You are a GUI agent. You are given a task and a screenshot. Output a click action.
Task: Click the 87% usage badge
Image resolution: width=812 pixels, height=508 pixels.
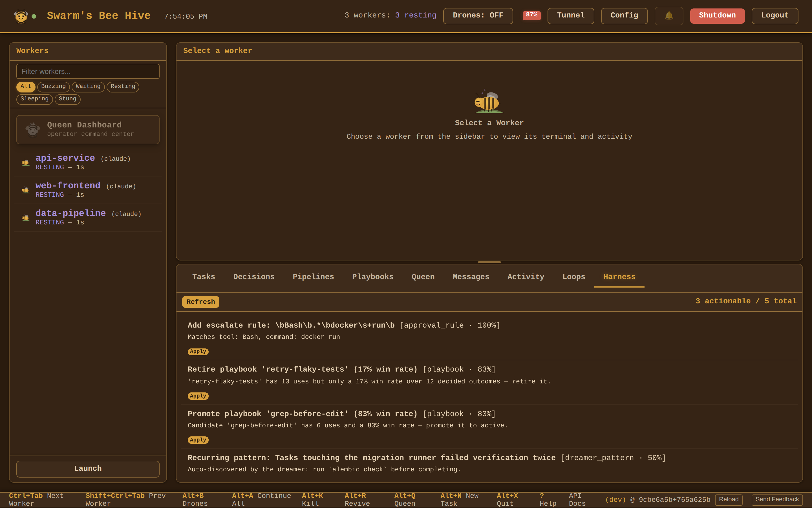[531, 15]
